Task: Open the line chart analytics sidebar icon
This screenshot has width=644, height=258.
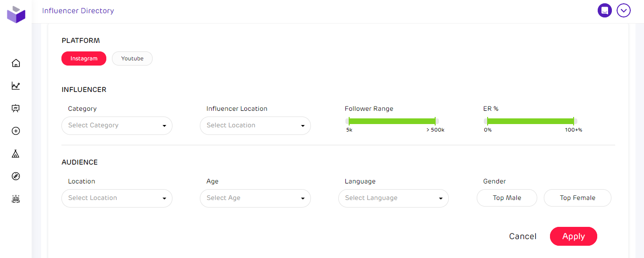Action: pyautogui.click(x=16, y=86)
